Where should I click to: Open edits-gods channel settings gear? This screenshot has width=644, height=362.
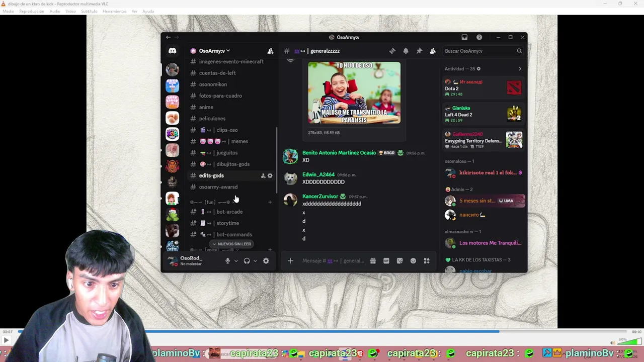point(270,175)
